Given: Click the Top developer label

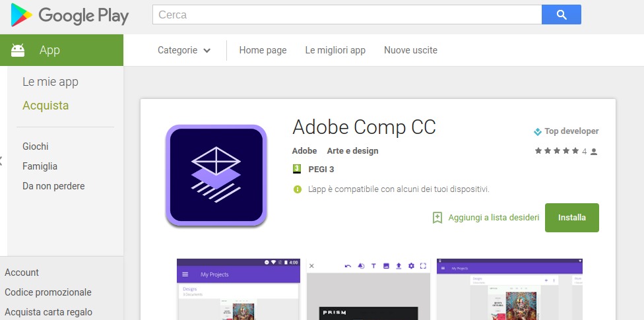Looking at the screenshot, I should (571, 131).
